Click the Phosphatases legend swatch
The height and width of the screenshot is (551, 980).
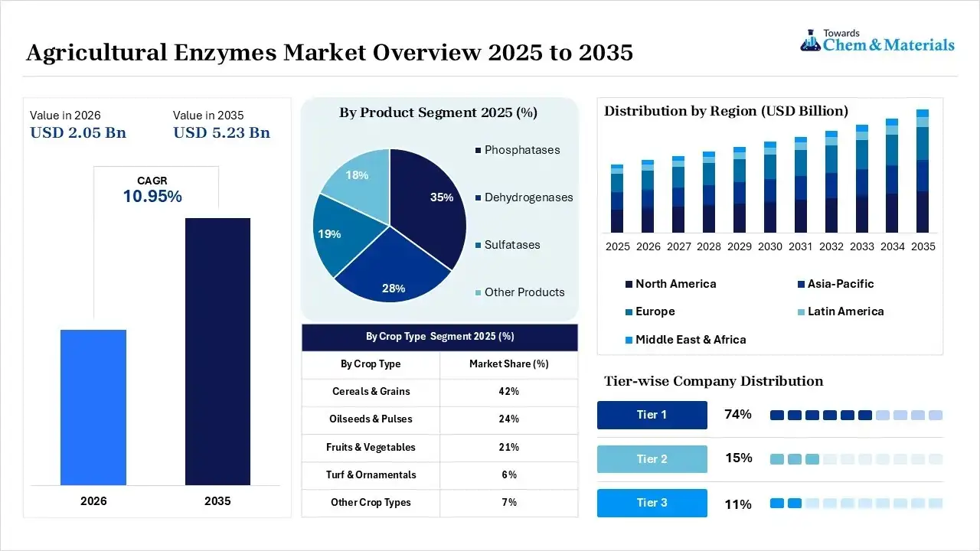pos(479,151)
